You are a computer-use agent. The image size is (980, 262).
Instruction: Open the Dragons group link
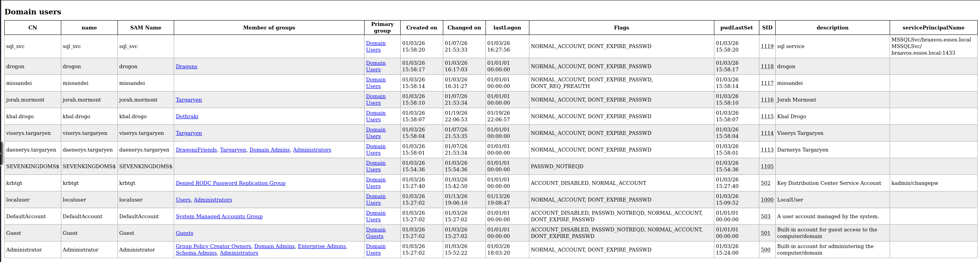186,66
